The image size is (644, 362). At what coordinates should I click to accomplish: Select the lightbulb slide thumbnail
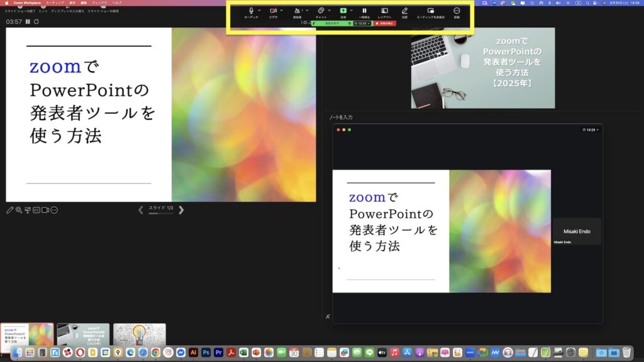point(140,335)
